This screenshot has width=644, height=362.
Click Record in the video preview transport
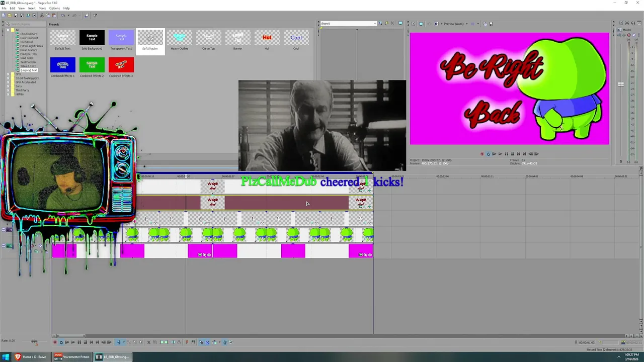pos(482,154)
